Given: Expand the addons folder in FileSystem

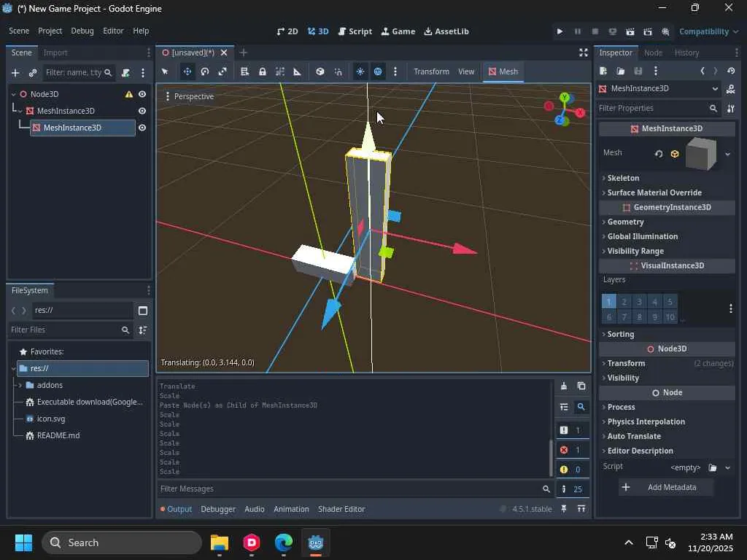Looking at the screenshot, I should click(20, 385).
